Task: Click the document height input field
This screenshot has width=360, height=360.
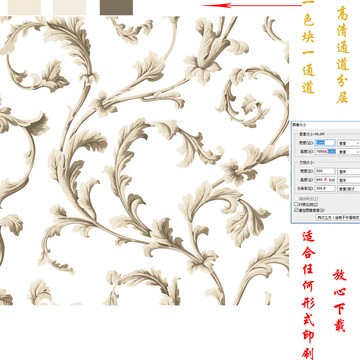Action: pyautogui.click(x=325, y=180)
